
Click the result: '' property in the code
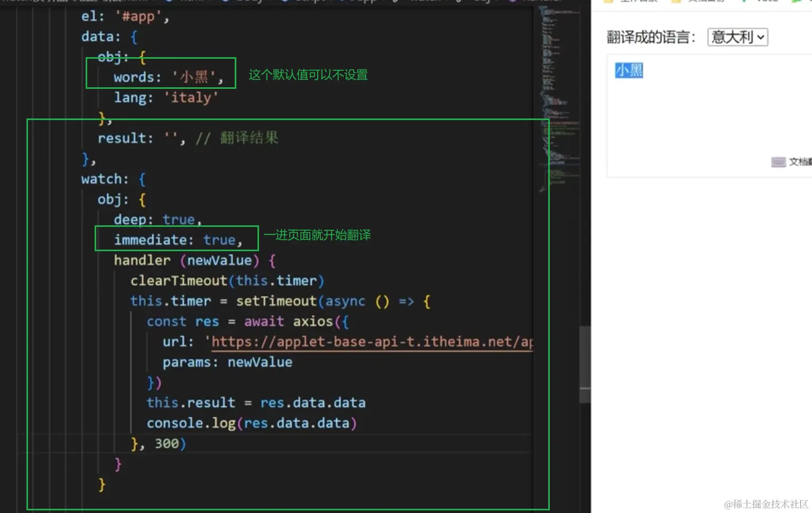point(141,139)
